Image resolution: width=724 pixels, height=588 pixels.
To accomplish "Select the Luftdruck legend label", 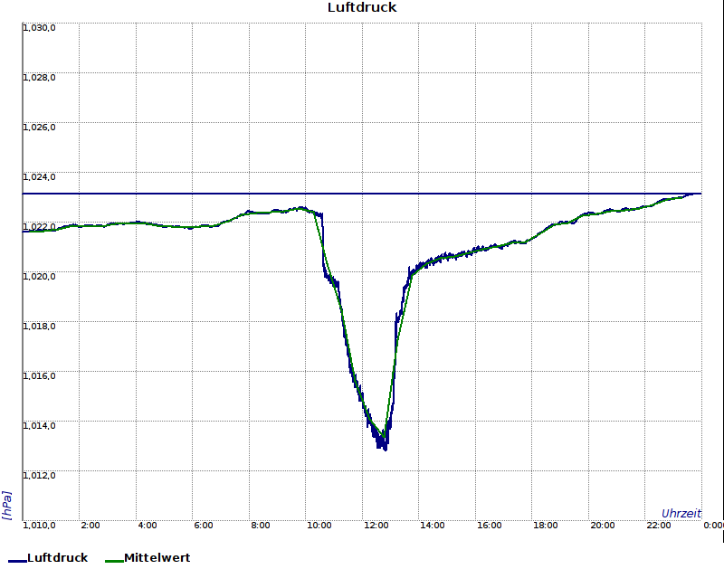I will click(x=57, y=557).
